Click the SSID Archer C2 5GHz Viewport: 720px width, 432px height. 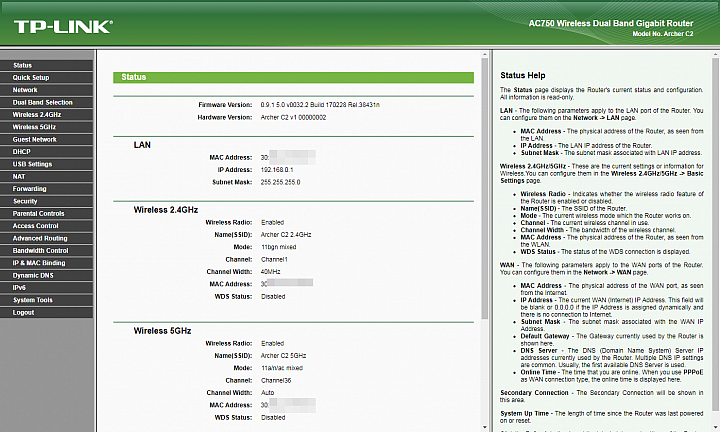(x=283, y=356)
